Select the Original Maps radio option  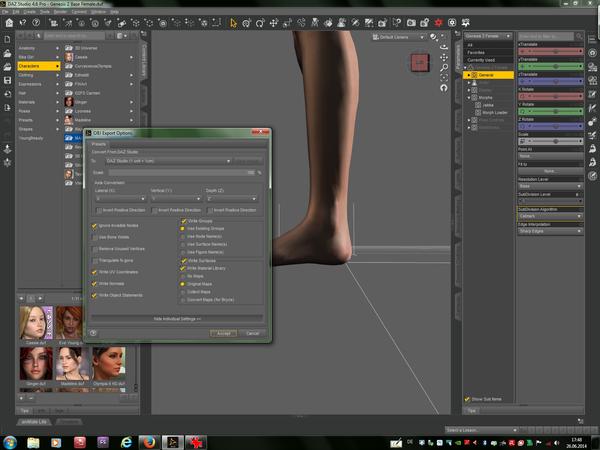(x=184, y=283)
